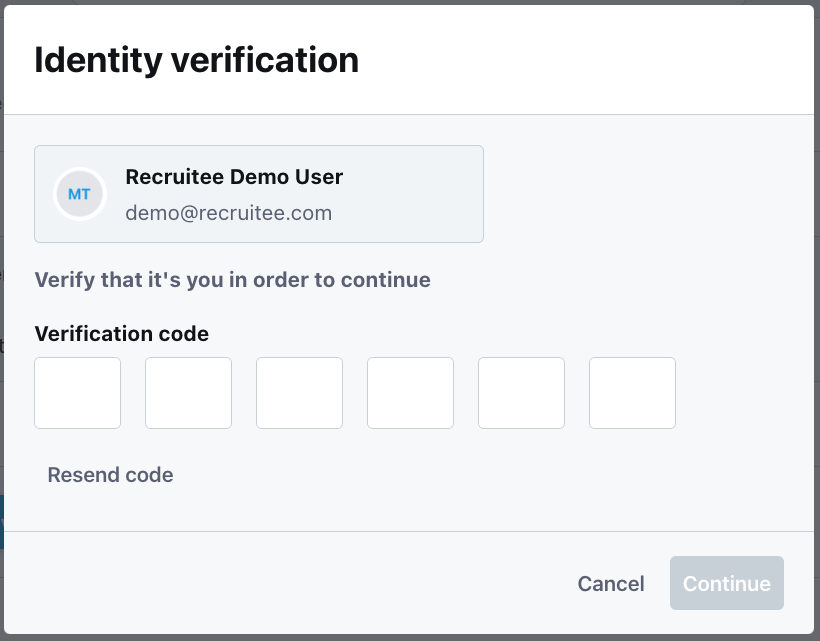Click the Verification code label
This screenshot has width=820, height=641.
point(122,334)
